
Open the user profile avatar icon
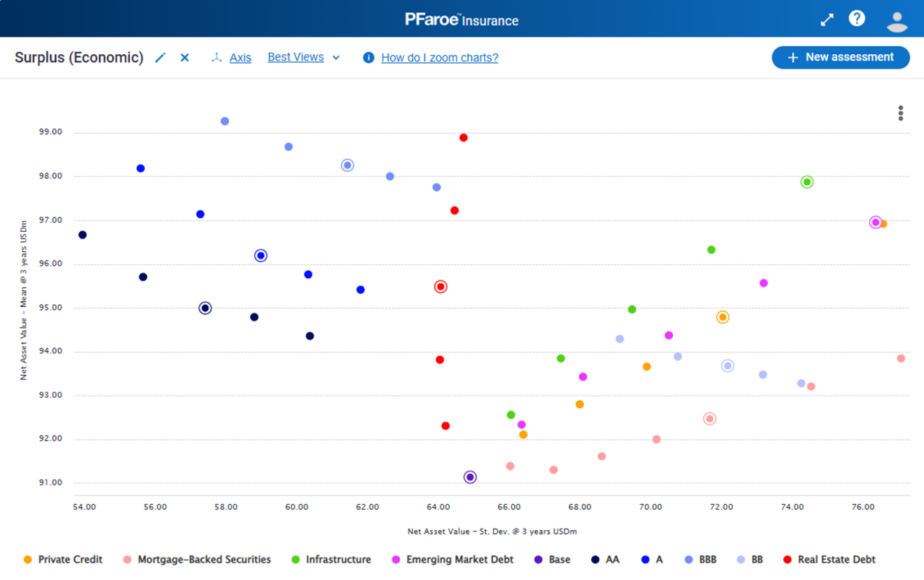point(897,20)
